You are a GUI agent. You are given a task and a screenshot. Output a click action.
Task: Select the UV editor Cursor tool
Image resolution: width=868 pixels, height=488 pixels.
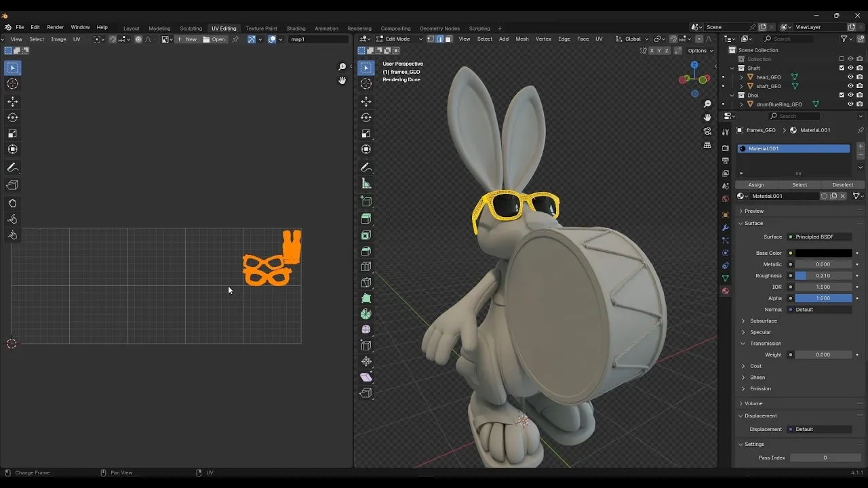pos(13,84)
